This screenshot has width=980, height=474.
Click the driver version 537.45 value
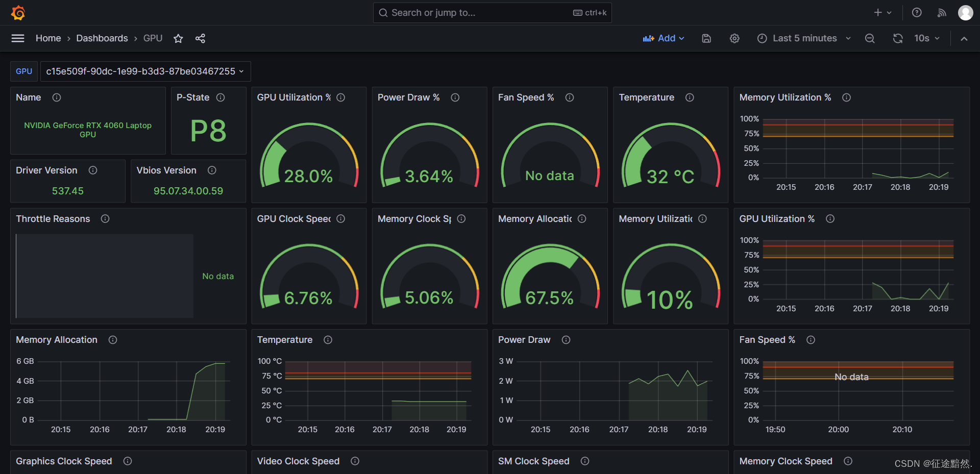point(68,191)
